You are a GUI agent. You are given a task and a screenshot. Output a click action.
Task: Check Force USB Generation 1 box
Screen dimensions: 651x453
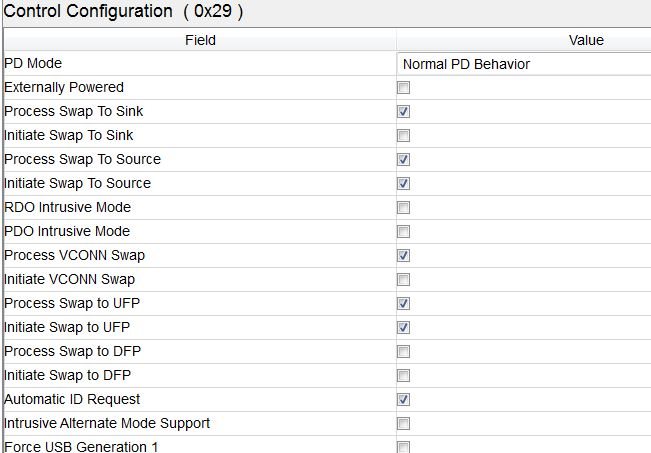click(x=404, y=447)
